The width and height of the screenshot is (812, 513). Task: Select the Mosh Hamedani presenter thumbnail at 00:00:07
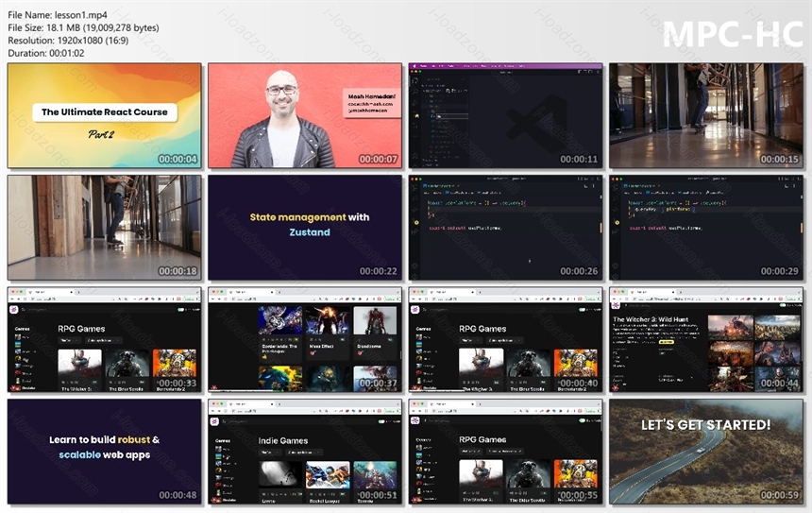click(x=305, y=115)
